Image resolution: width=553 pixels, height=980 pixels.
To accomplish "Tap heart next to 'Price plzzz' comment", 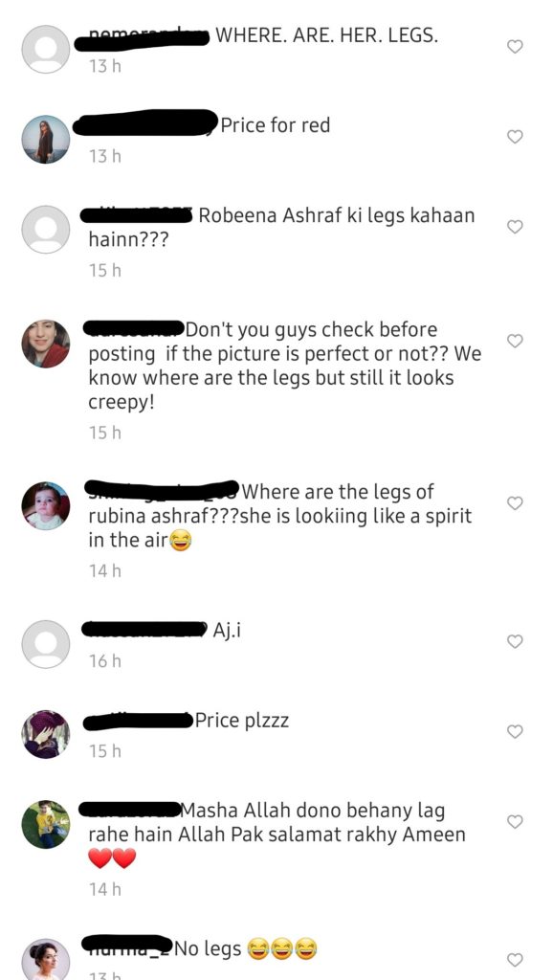I will 515,731.
